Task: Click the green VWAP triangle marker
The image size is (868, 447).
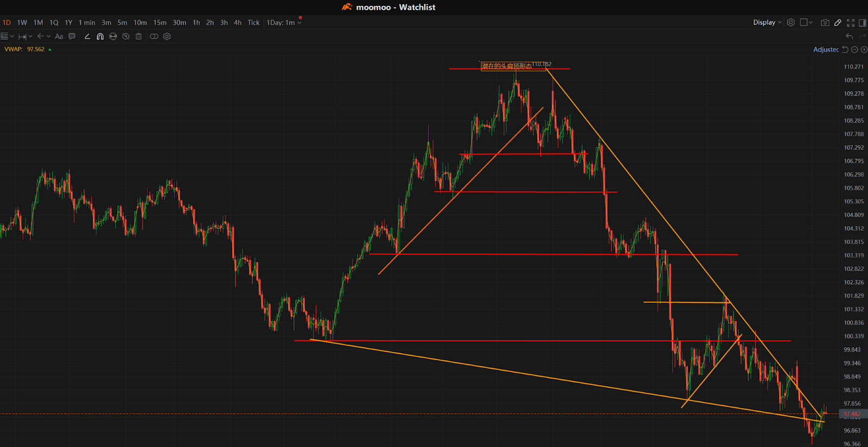Action: pos(50,49)
